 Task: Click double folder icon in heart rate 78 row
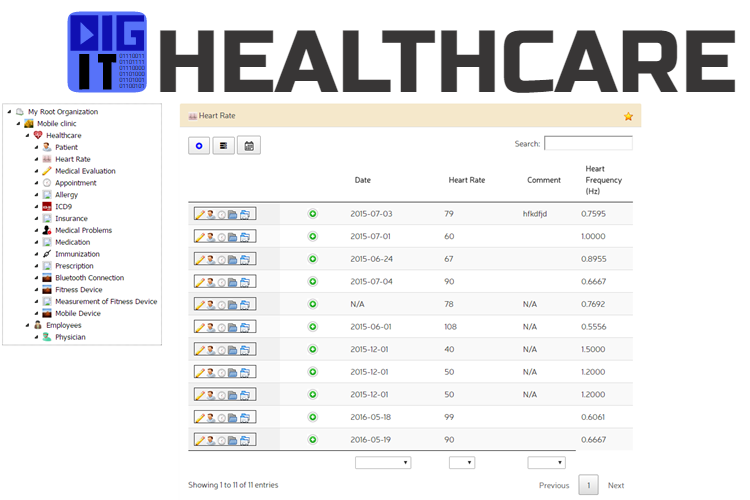245,305
